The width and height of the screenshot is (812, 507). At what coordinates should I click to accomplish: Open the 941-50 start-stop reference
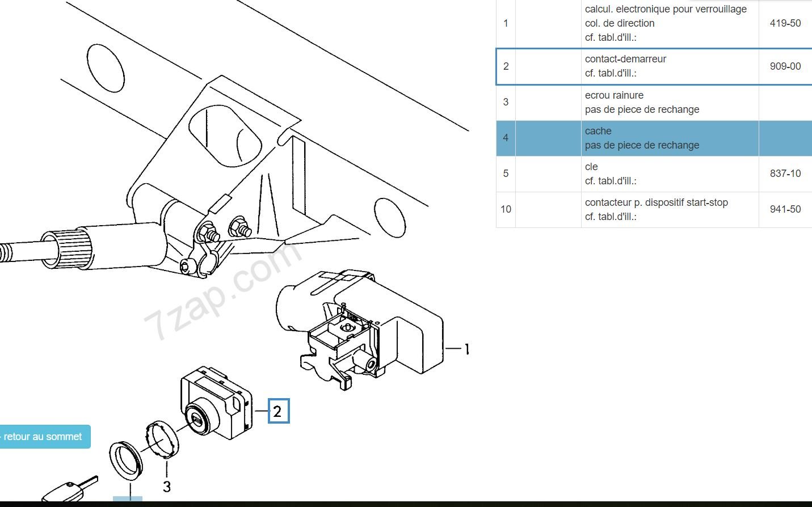(785, 209)
